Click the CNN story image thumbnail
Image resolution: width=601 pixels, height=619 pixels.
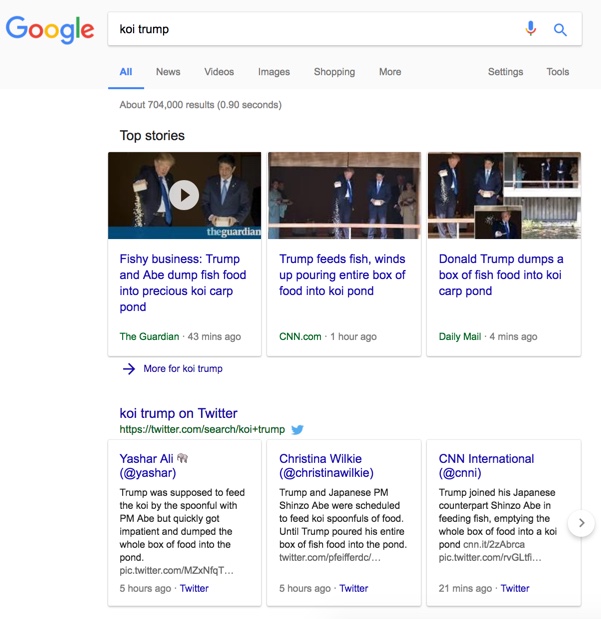pyautogui.click(x=344, y=195)
